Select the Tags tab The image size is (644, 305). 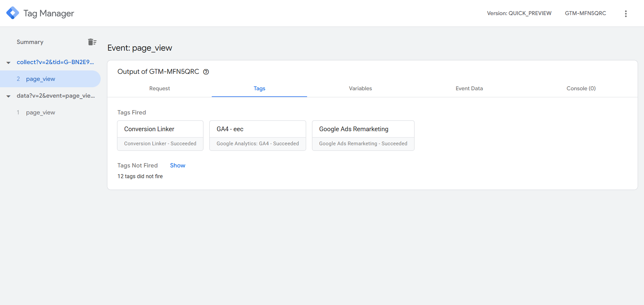tap(259, 89)
